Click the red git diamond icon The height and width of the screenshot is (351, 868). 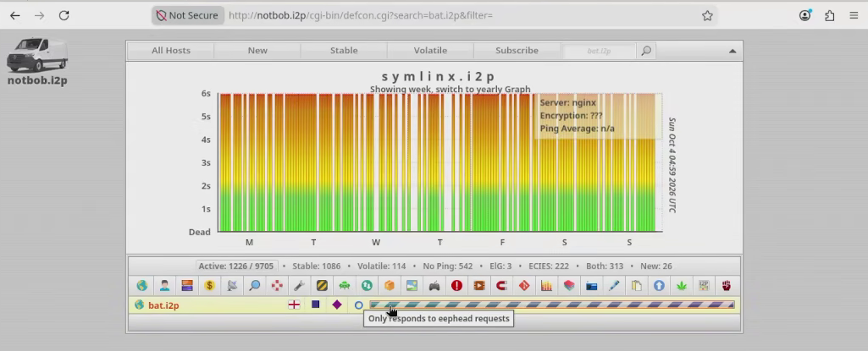(524, 286)
